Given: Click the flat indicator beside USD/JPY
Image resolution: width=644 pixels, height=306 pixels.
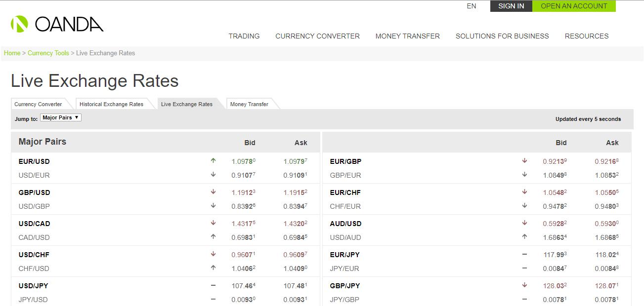Looking at the screenshot, I should [213, 285].
